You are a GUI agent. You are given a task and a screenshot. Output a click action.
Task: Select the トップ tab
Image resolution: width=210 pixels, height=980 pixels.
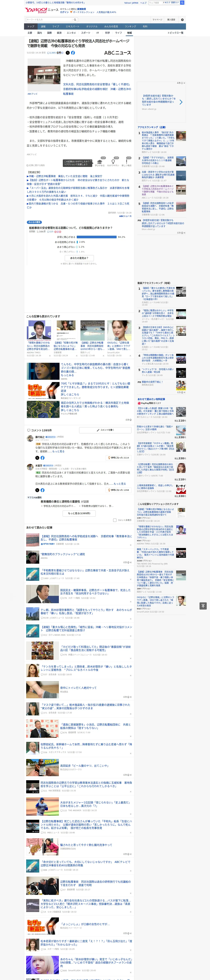pyautogui.click(x=31, y=27)
